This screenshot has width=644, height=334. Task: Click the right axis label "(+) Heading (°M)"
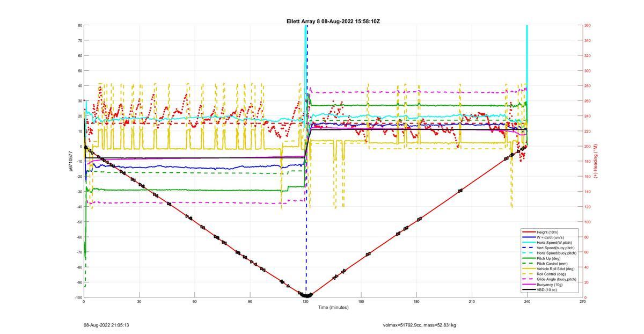click(x=595, y=161)
